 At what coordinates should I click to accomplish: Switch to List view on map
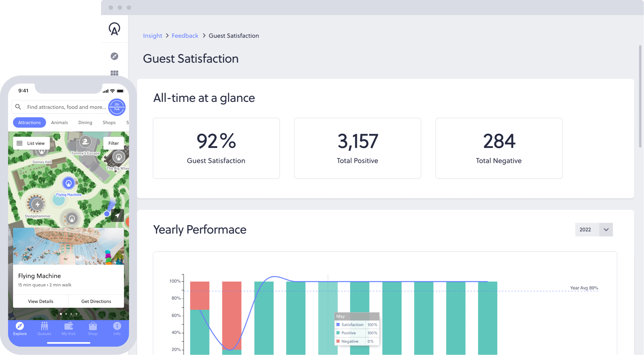click(31, 143)
